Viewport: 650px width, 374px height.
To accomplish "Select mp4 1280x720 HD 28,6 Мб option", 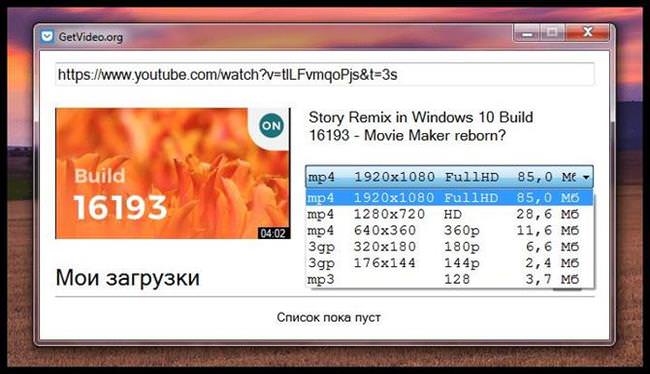I will [x=449, y=214].
